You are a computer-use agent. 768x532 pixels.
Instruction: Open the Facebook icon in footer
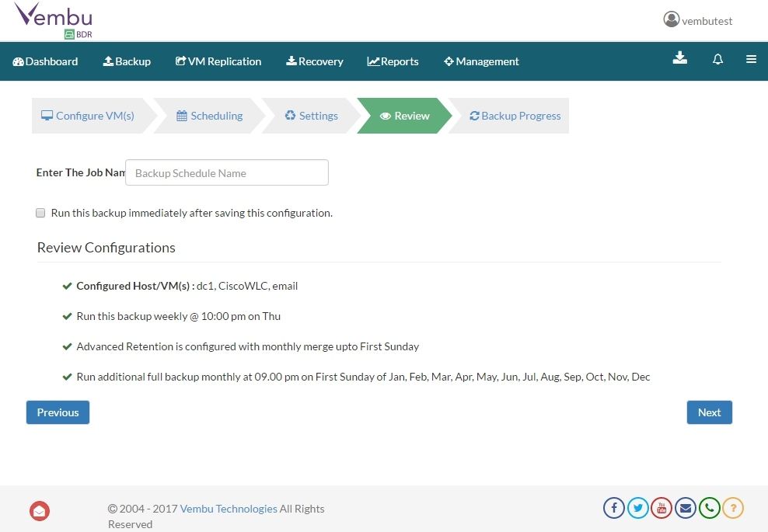614,508
